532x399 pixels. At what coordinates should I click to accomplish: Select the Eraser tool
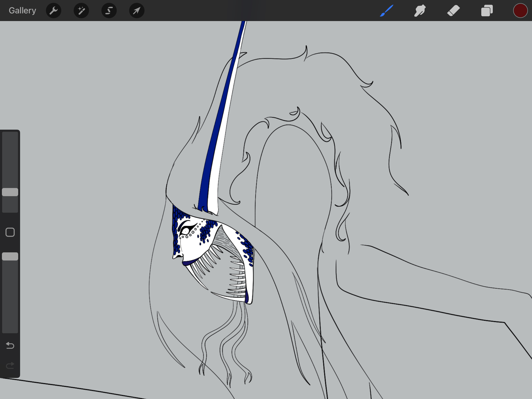(453, 11)
